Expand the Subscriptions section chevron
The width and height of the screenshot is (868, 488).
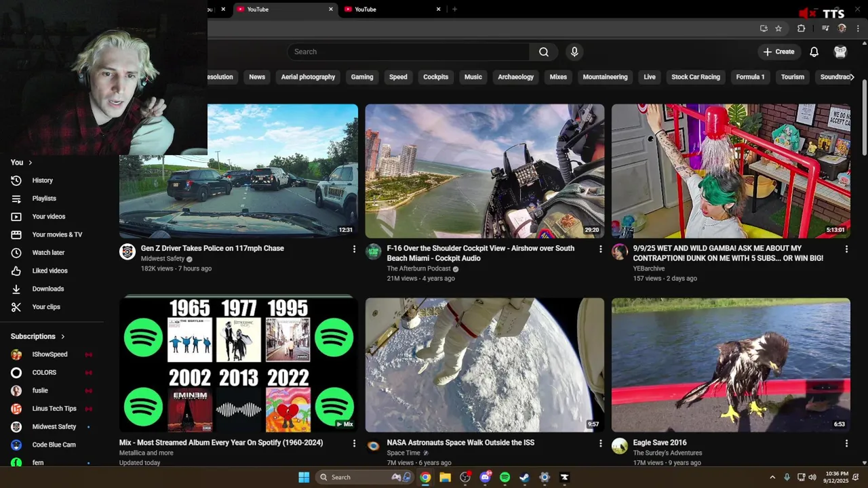tap(62, 336)
